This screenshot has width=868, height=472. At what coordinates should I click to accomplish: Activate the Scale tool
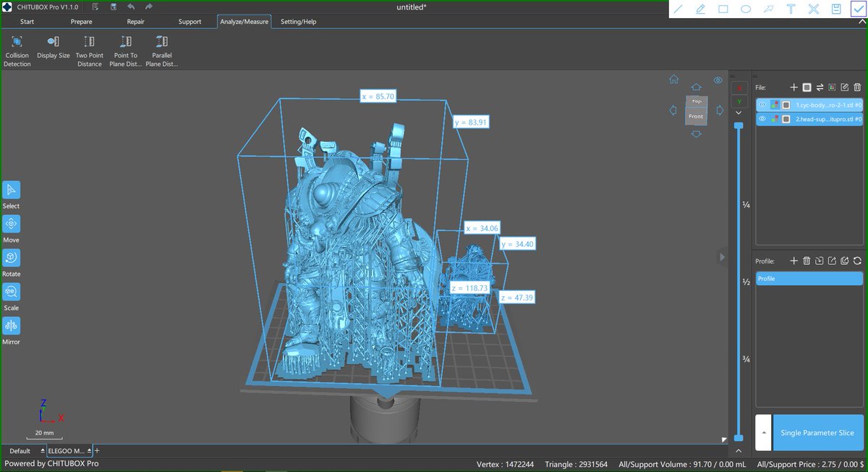tap(11, 292)
